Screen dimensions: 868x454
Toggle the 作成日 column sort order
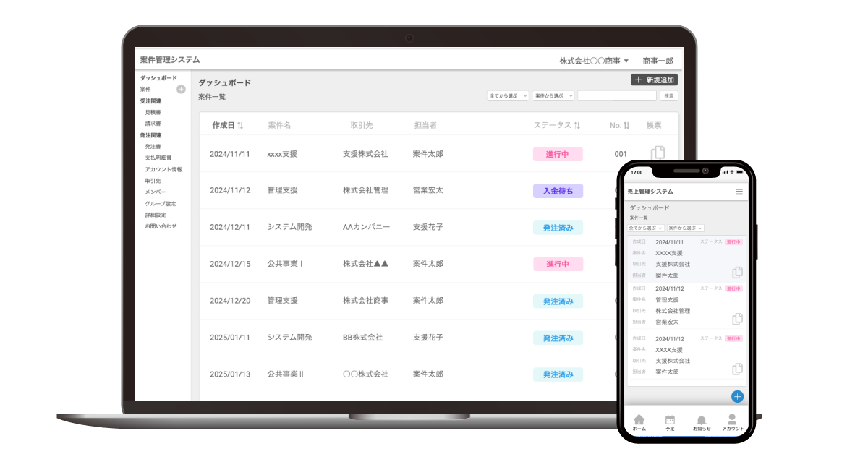[x=239, y=125]
